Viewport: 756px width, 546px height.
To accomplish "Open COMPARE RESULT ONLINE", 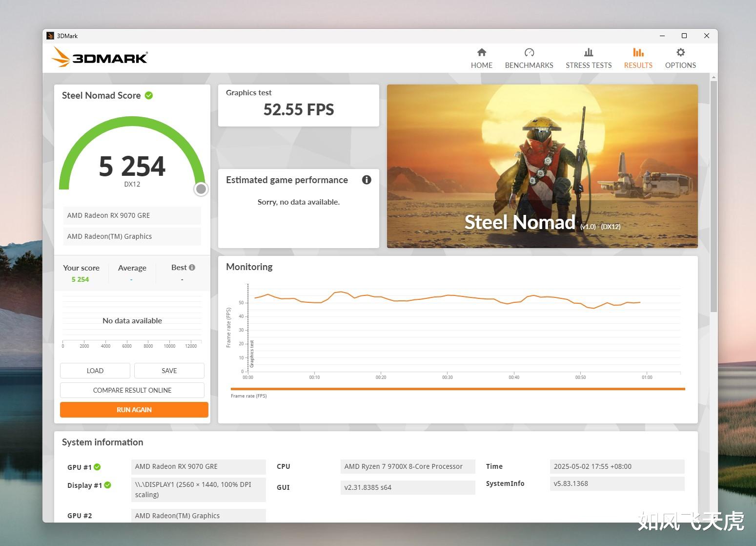I will [x=132, y=390].
